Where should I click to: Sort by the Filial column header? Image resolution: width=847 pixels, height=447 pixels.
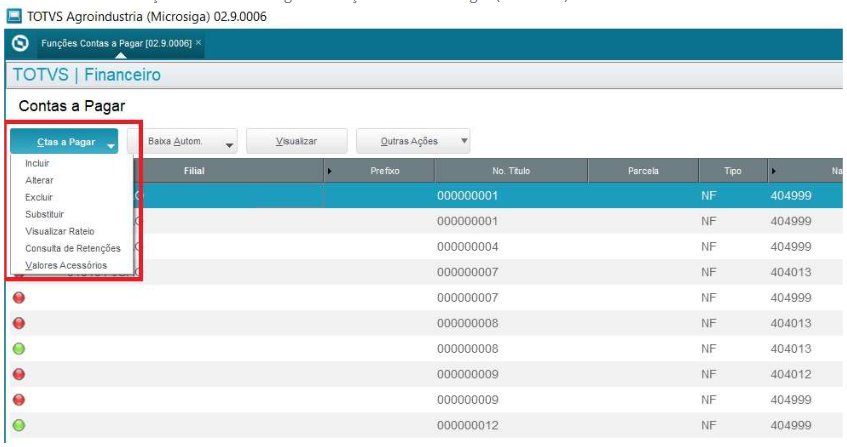click(194, 171)
